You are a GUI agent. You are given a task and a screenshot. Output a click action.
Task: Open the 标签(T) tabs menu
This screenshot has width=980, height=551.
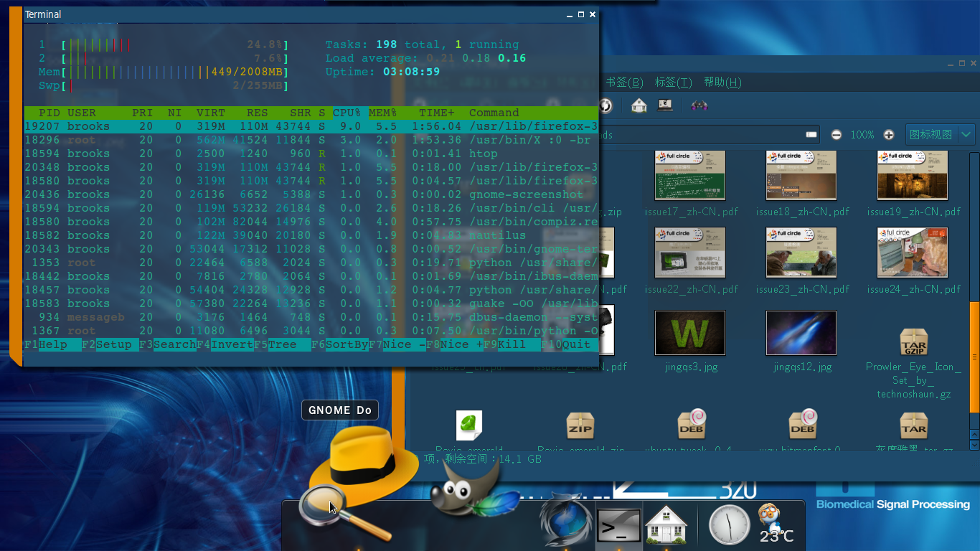[673, 83]
